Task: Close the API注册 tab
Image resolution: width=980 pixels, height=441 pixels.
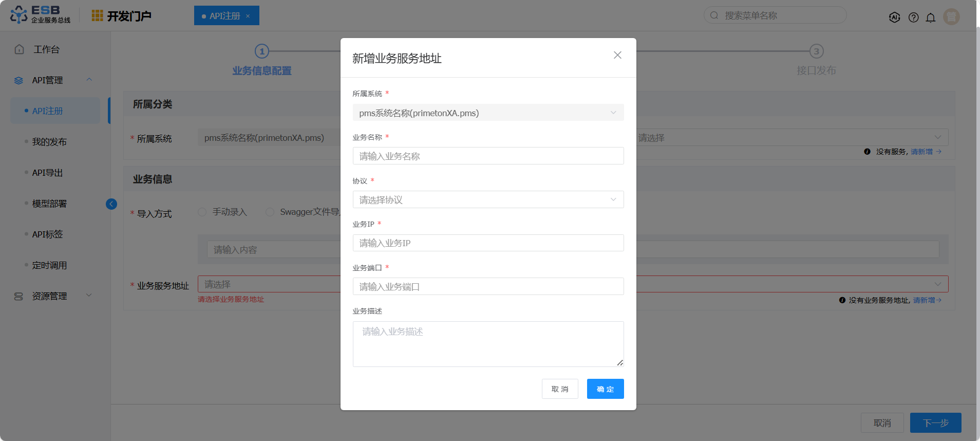Action: [248, 16]
